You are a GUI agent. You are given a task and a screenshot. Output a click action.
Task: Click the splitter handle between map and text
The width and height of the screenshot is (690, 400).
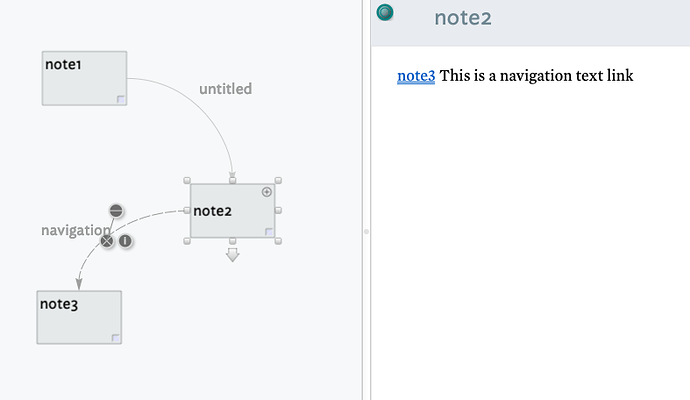pyautogui.click(x=366, y=231)
